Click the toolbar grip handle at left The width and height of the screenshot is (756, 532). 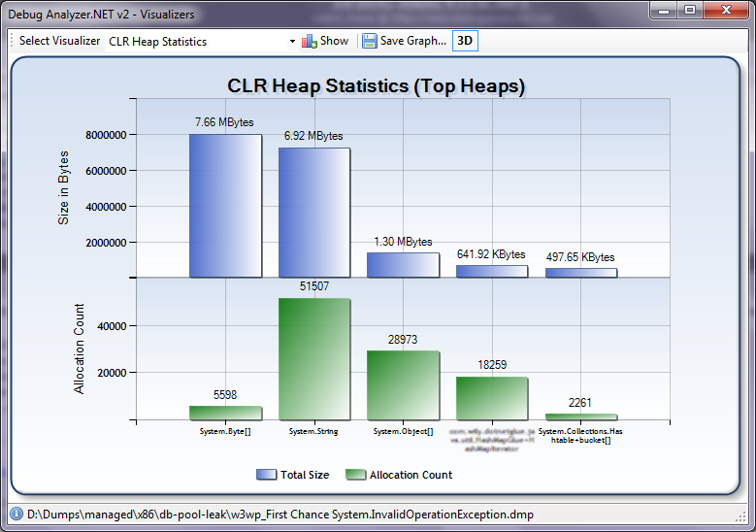point(12,41)
